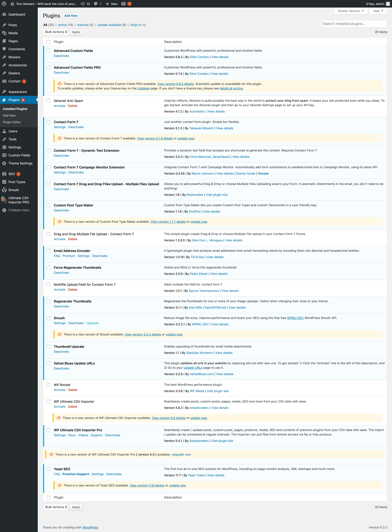Click the Search installed plugins field
The height and width of the screenshot is (532, 392).
pos(354,24)
